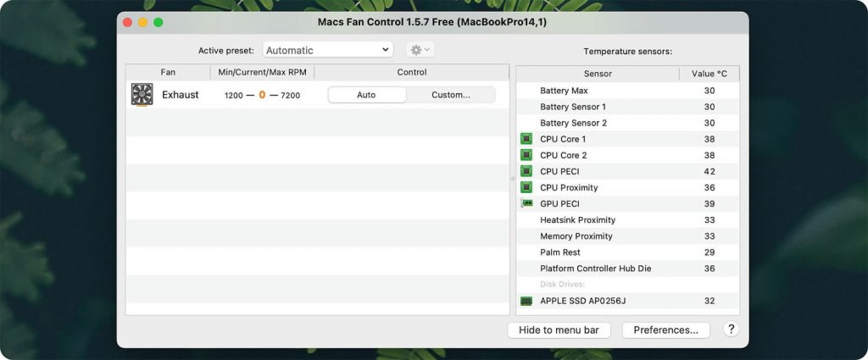Open the gear preset actions menu

[420, 50]
